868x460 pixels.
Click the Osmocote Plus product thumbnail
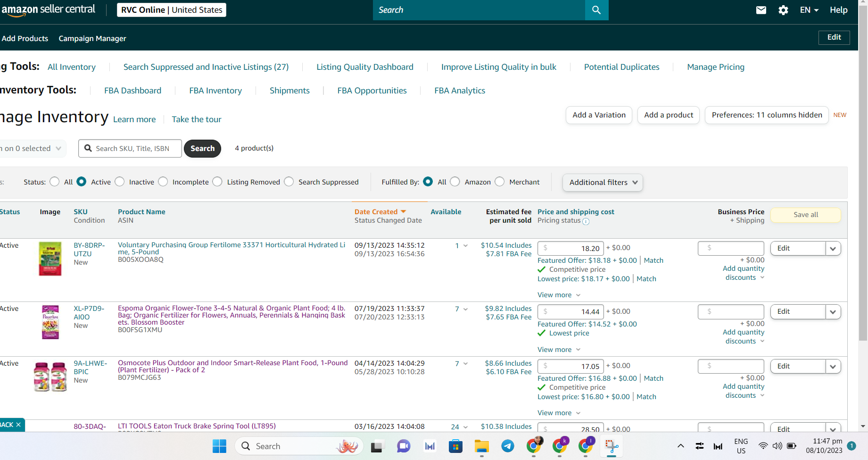(x=50, y=376)
